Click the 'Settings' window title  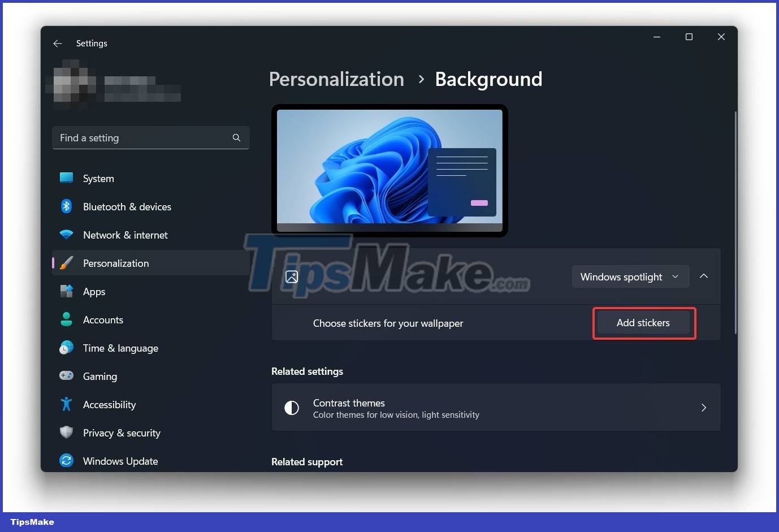[x=92, y=44]
